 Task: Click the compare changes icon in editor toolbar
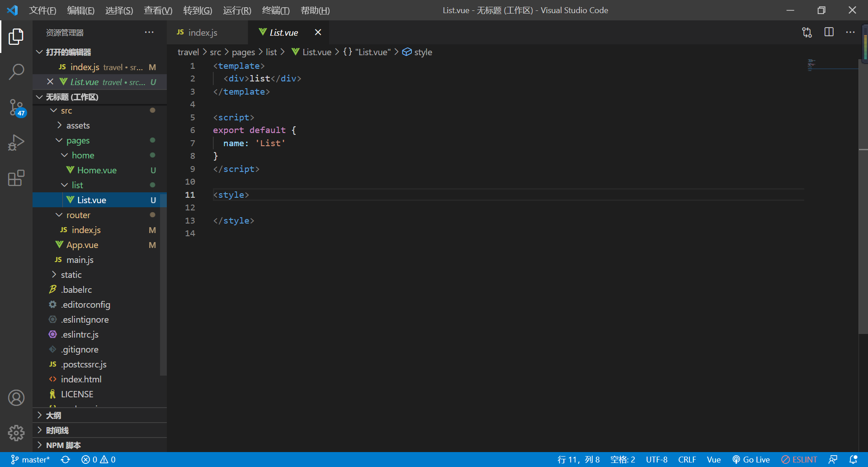click(x=807, y=32)
